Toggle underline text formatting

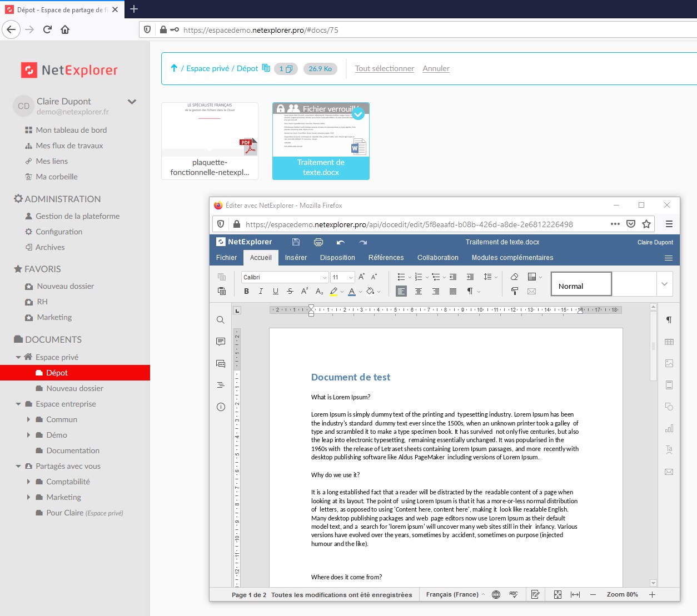coord(275,291)
